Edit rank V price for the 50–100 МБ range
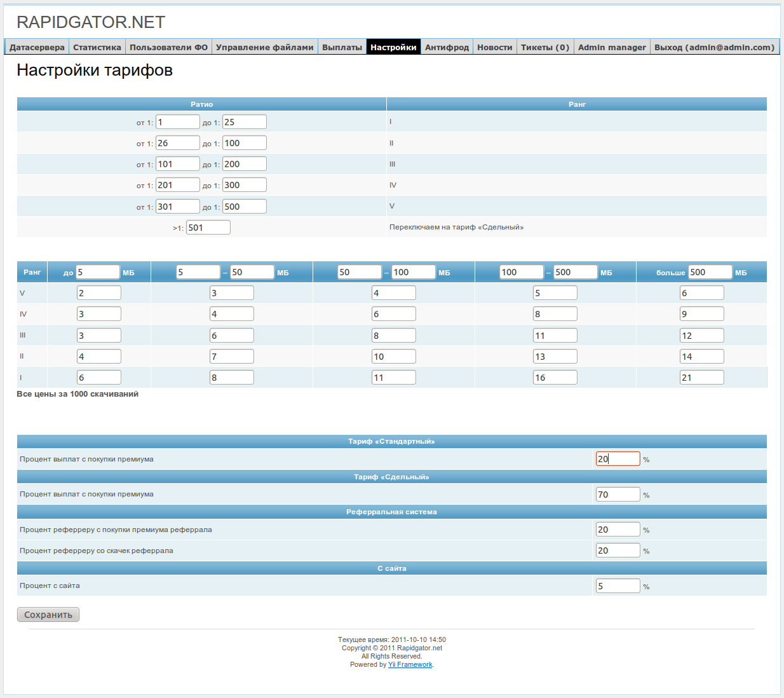This screenshot has width=784, height=698. [394, 293]
